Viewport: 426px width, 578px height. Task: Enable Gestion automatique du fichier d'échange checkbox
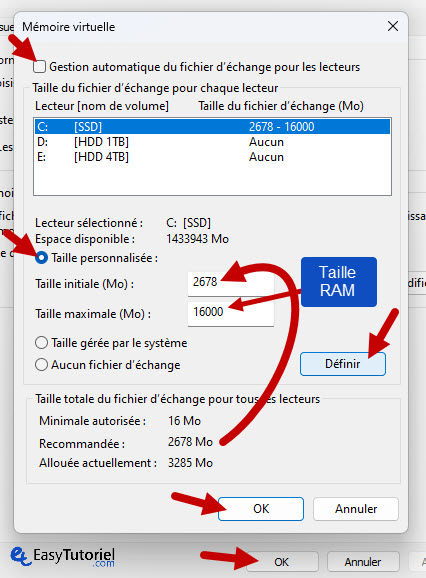click(x=39, y=67)
